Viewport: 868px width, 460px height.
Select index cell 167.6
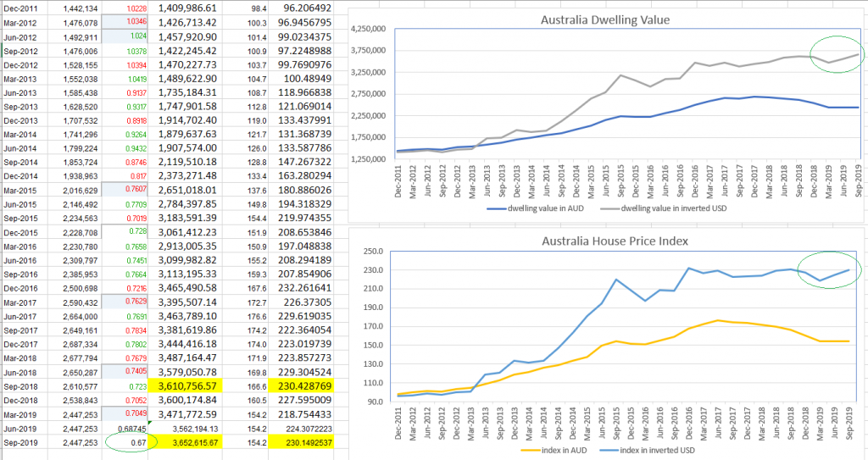[x=258, y=288]
